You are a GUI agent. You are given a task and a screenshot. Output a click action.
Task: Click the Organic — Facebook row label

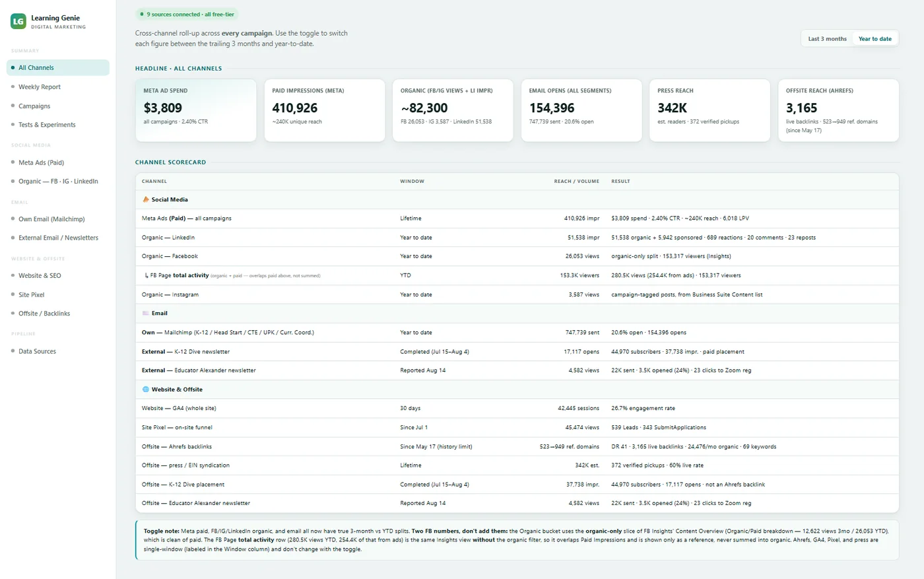pos(170,256)
